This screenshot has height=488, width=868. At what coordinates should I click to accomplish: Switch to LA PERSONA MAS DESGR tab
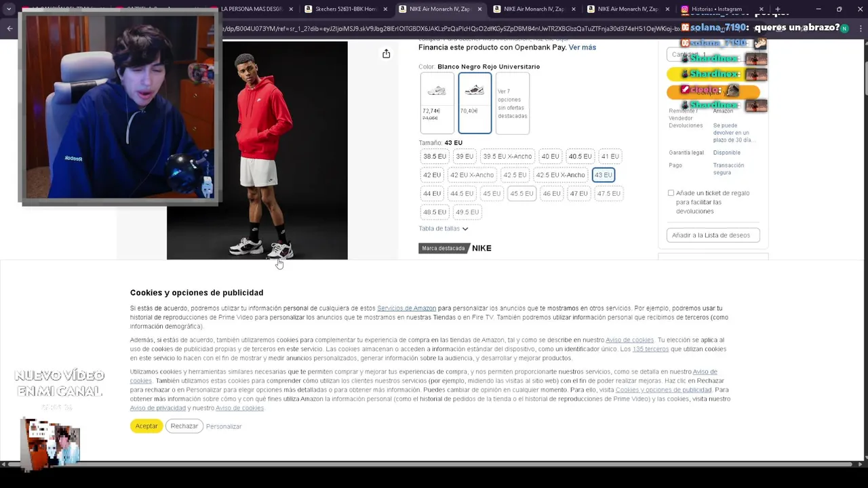point(251,9)
